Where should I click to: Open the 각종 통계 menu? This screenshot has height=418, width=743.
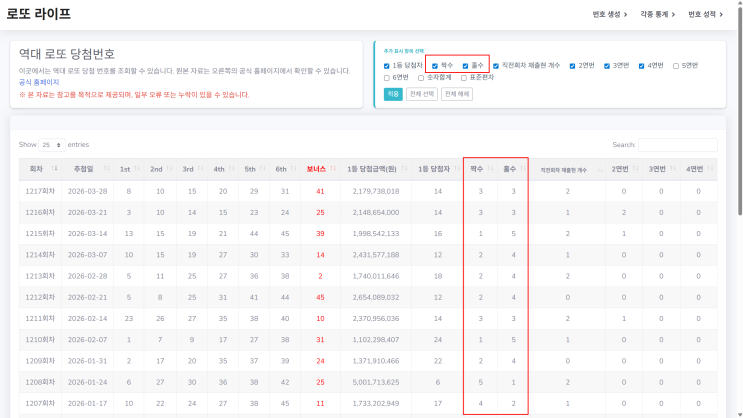(657, 14)
